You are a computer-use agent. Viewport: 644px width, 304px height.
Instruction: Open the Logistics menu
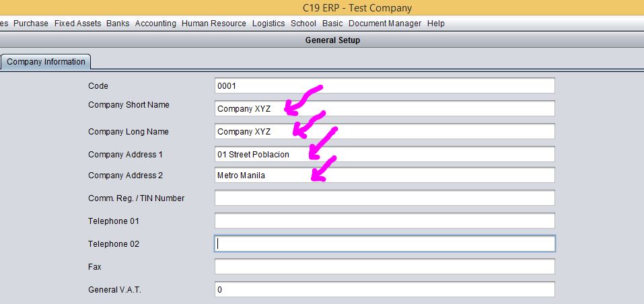tap(269, 24)
